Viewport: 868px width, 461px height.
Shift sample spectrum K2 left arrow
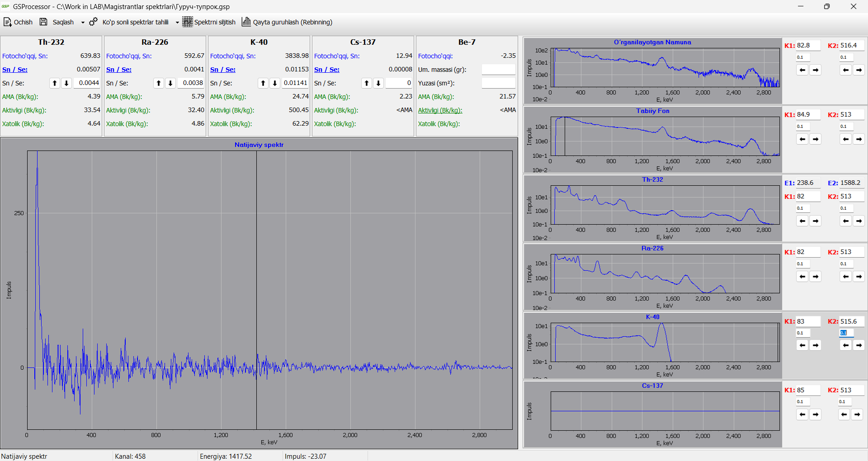pyautogui.click(x=846, y=70)
